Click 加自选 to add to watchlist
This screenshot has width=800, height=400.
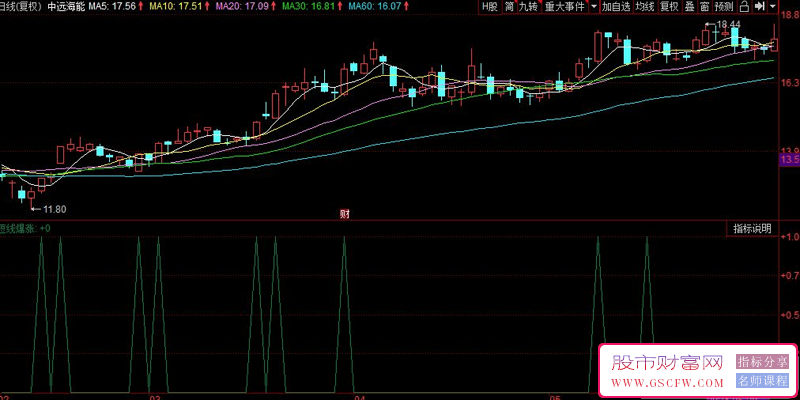[x=616, y=7]
